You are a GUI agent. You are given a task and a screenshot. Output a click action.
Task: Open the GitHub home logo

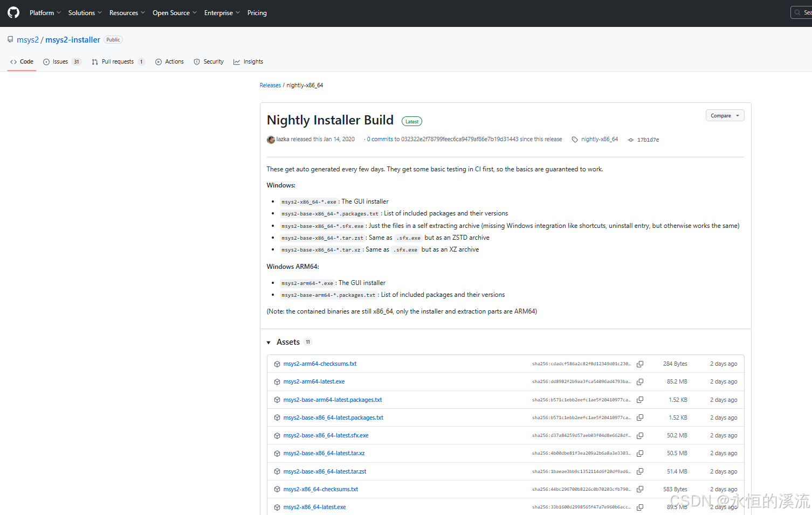click(x=13, y=12)
